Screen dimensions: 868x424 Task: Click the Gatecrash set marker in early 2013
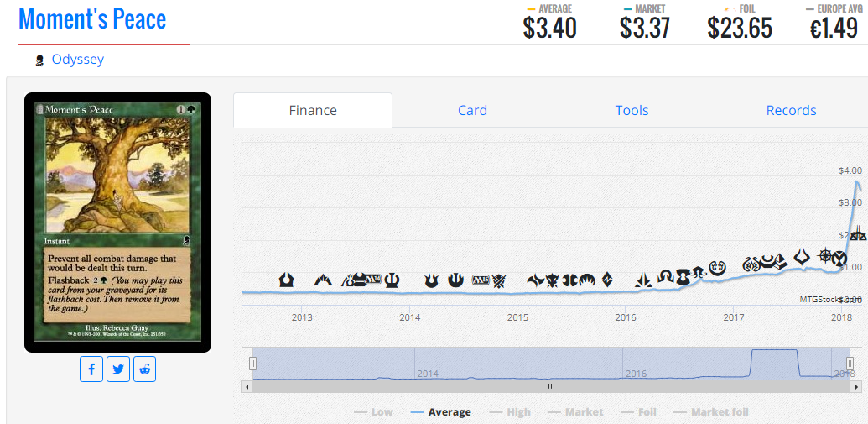tap(323, 280)
